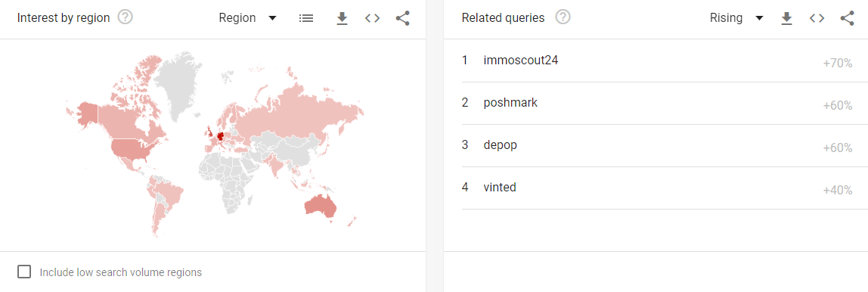Download Interest by region data as CSV
This screenshot has width=868, height=292.
[x=342, y=18]
